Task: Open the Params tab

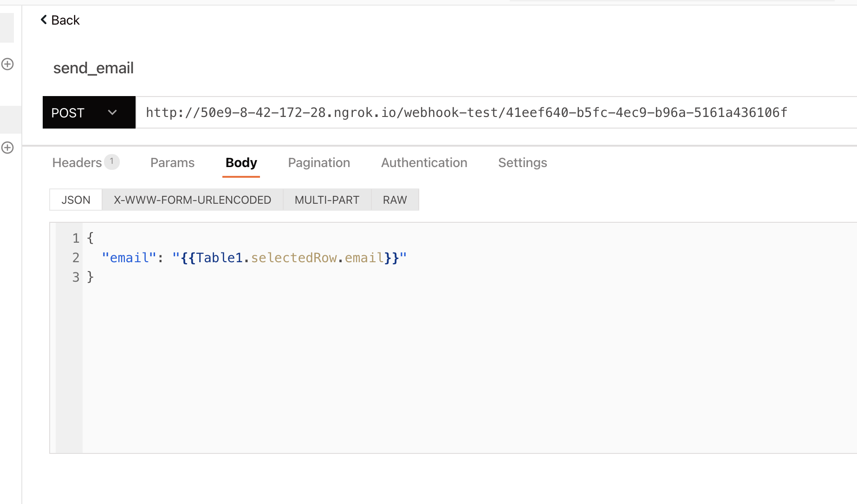Action: pyautogui.click(x=172, y=162)
